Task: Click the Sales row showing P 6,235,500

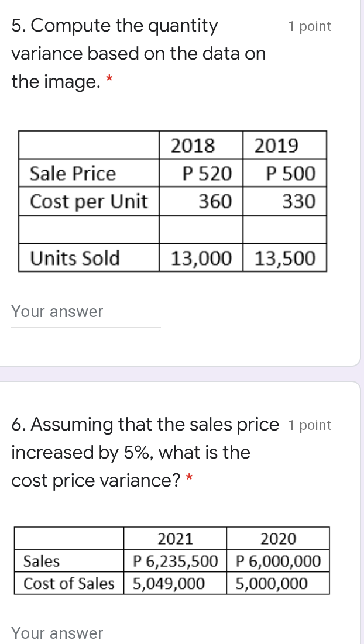Action: pyautogui.click(x=176, y=562)
